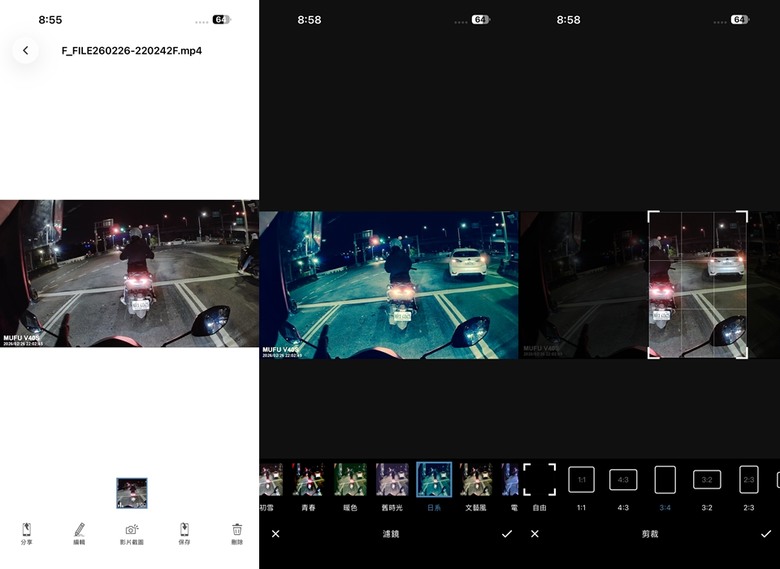Viewport: 780px width, 569px height.
Task: Apply the 暖色 filter thumbnail
Action: pos(350,479)
